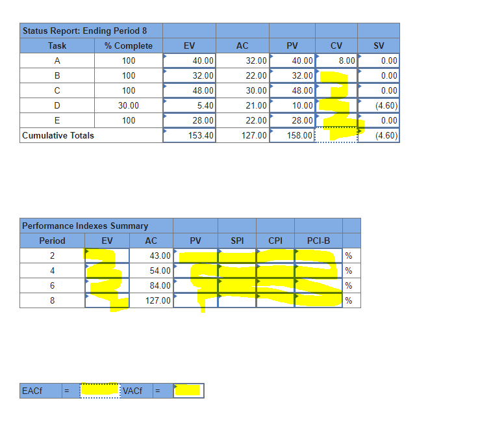
Task: Select the Cumulative Totals PV field 158.00
Action: 292,135
